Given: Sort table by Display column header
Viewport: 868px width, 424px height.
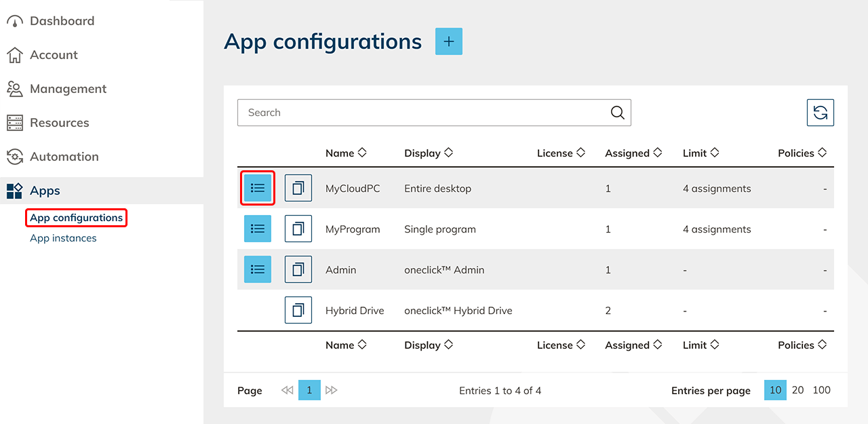Looking at the screenshot, I should click(429, 153).
